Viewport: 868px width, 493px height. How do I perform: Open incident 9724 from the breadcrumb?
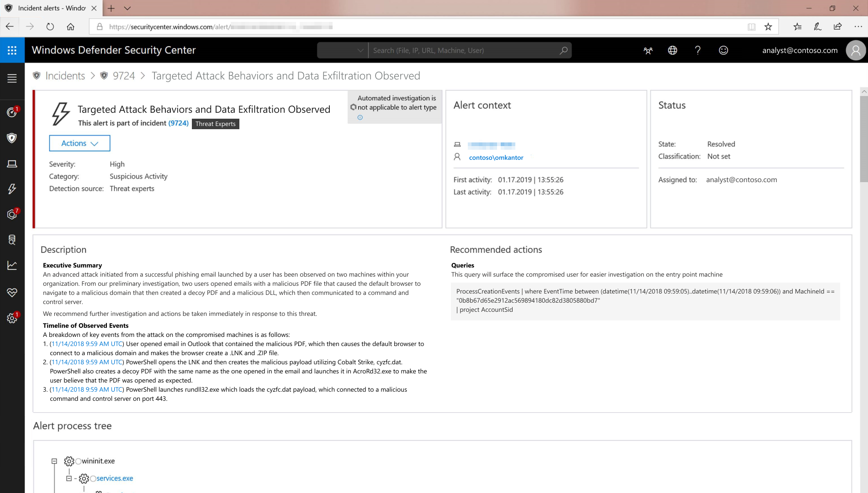124,75
